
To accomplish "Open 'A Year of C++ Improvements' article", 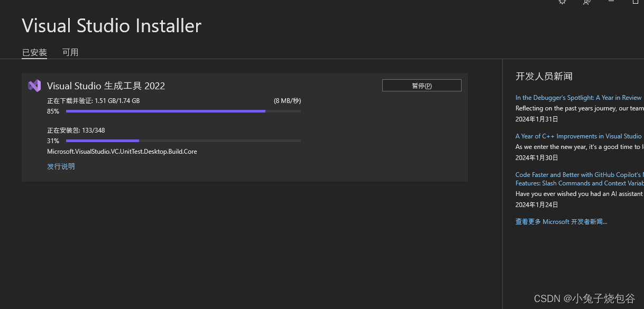I will click(578, 136).
